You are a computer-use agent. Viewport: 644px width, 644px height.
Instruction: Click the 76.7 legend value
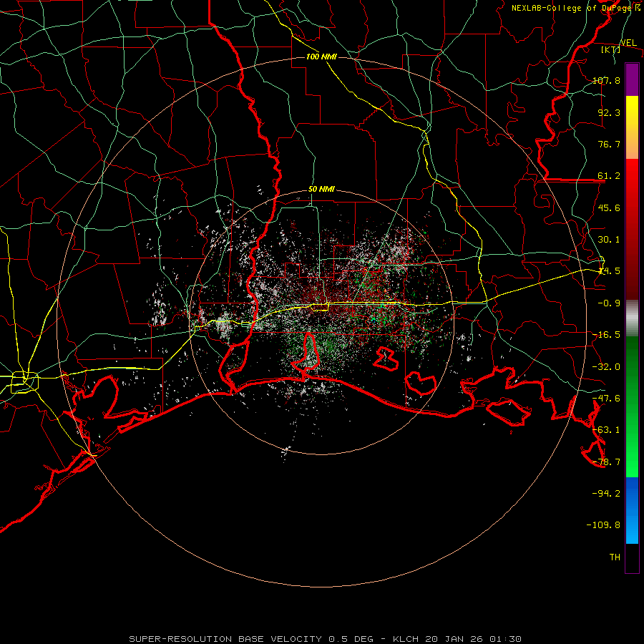(609, 144)
